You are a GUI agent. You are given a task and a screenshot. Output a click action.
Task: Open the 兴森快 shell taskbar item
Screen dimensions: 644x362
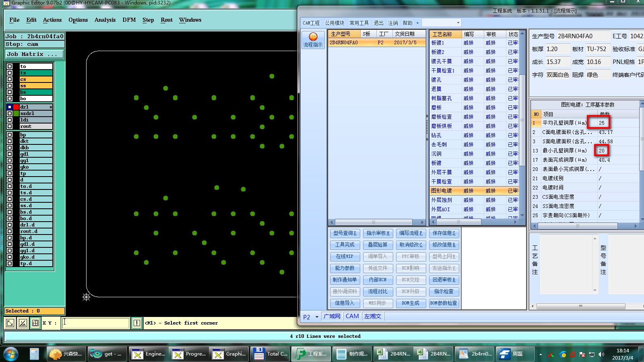coord(66,354)
